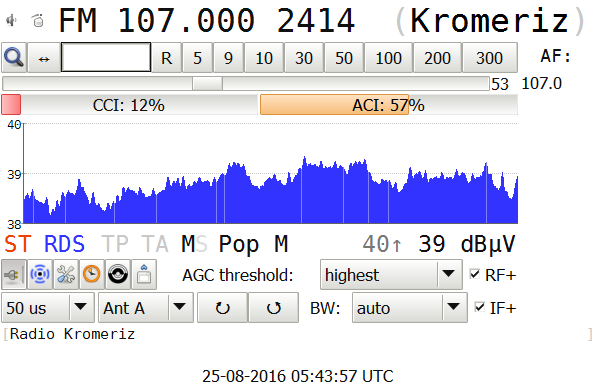Pick the 100 step button
The image size is (596, 387).
pyautogui.click(x=388, y=58)
